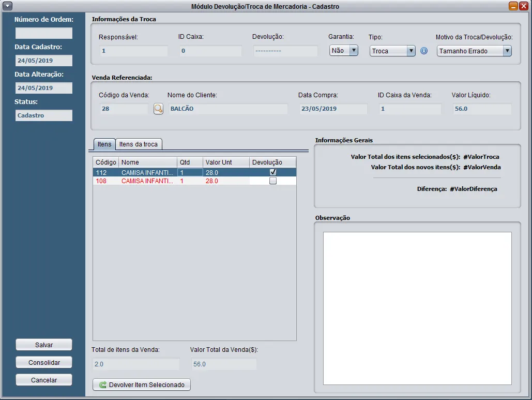The width and height of the screenshot is (532, 400).
Task: Click the blue info icon next to Tipo
Action: pyautogui.click(x=424, y=51)
